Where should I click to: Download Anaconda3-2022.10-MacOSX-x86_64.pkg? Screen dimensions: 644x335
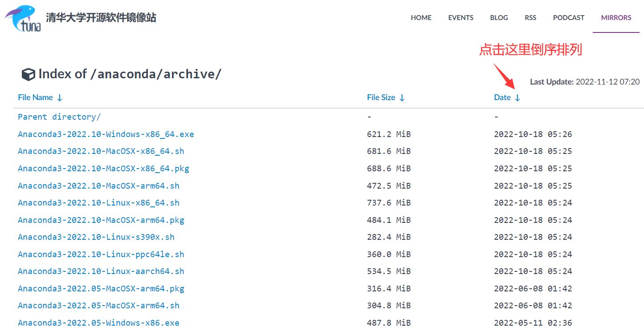point(103,169)
